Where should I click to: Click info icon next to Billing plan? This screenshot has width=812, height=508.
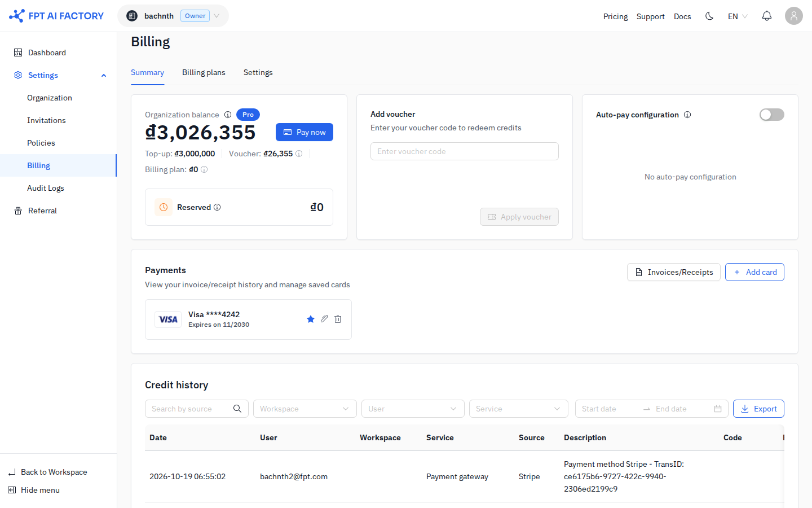[204, 169]
